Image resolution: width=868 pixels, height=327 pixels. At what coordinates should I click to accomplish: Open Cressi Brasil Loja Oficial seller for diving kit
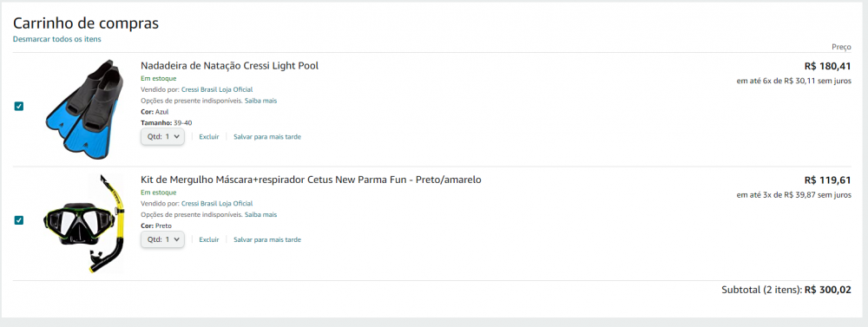coord(217,204)
